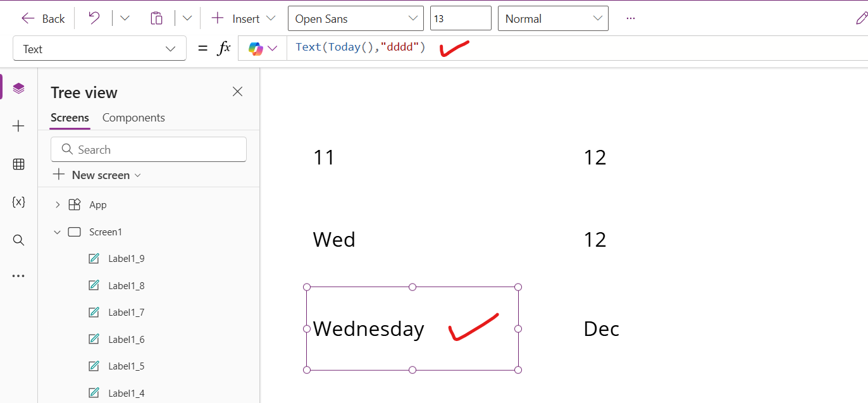Click the Search magnifier sidebar icon
The image size is (868, 403).
pos(18,240)
